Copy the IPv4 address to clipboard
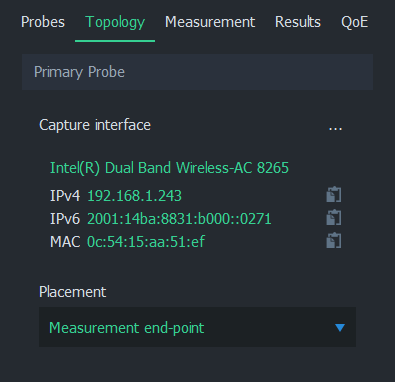This screenshot has width=395, height=382. [x=334, y=195]
